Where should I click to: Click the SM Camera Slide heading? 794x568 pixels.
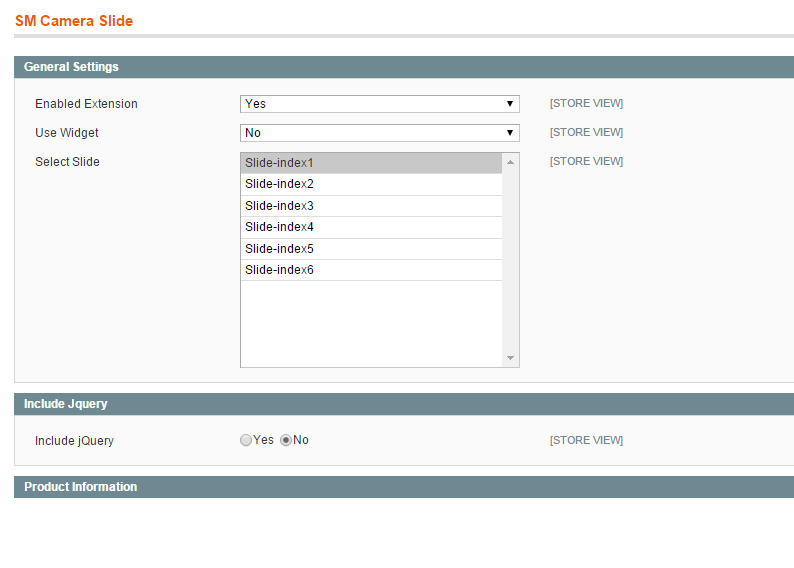coord(74,21)
